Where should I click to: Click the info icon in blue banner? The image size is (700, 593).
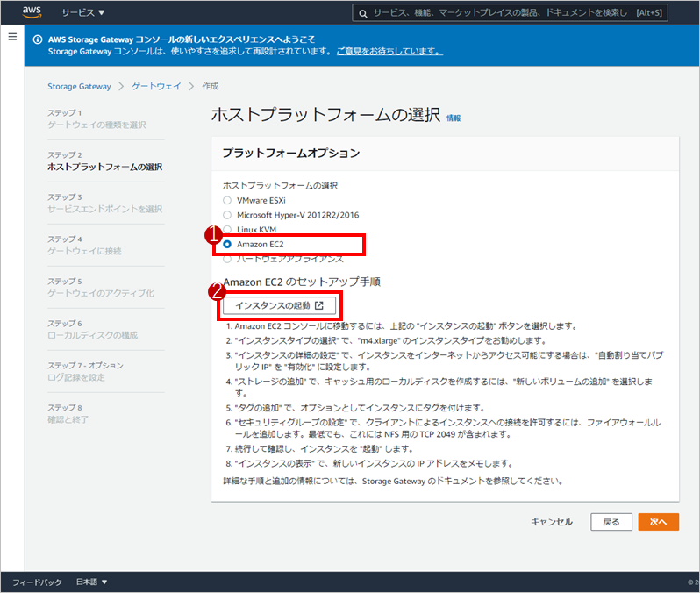pyautogui.click(x=38, y=39)
